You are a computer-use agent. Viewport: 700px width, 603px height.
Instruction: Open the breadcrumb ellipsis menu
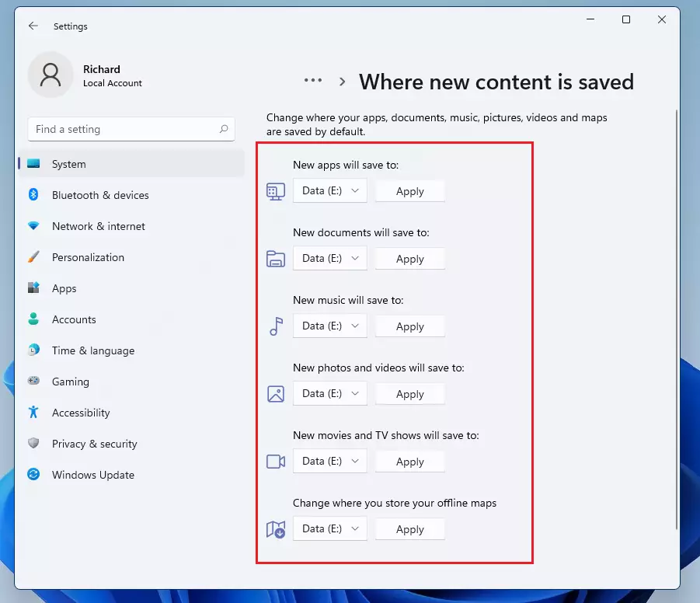point(313,80)
